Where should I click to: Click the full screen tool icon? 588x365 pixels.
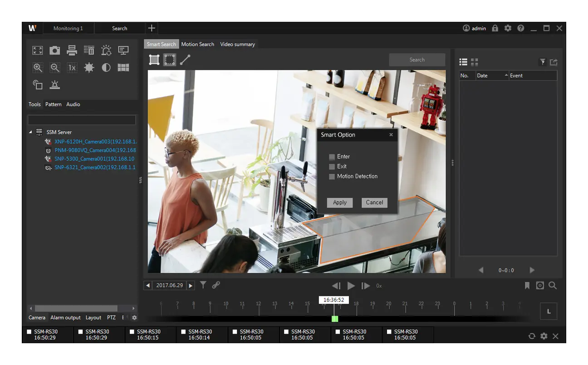coord(38,50)
